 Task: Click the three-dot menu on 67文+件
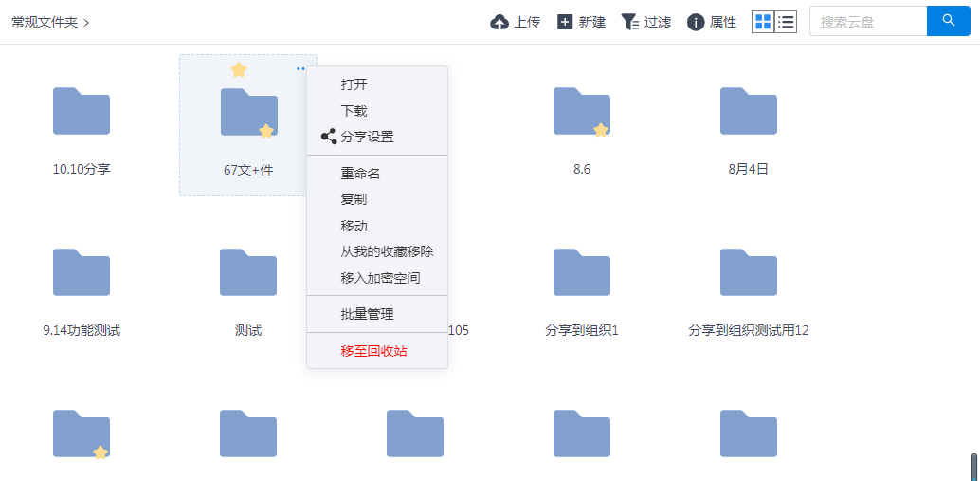[300, 69]
